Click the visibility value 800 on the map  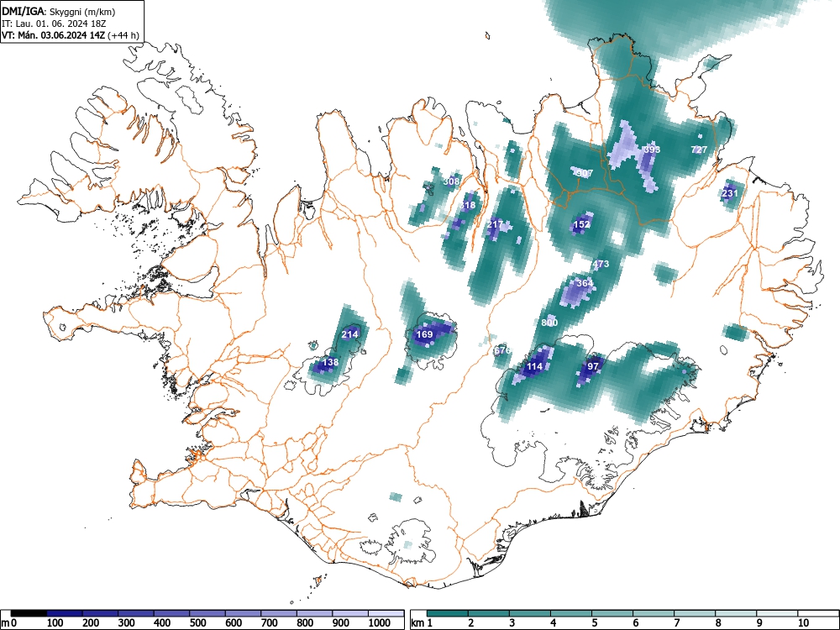(x=549, y=322)
